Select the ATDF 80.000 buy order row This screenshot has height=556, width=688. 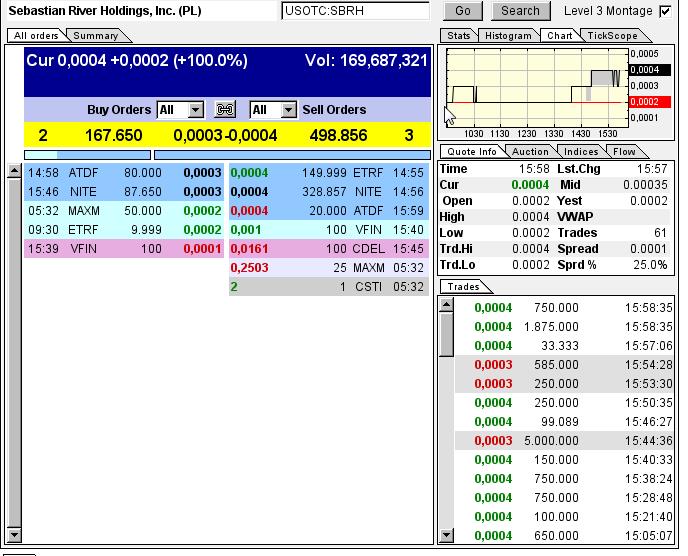click(x=124, y=173)
